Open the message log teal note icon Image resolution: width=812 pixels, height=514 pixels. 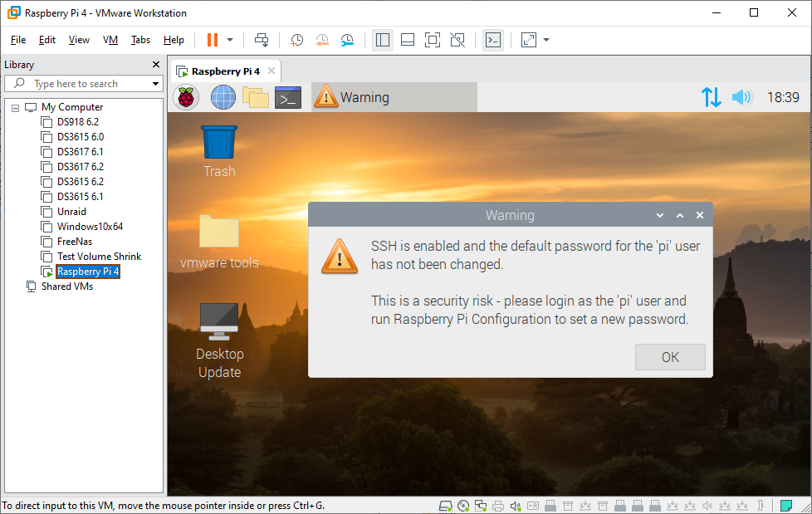coord(786,505)
